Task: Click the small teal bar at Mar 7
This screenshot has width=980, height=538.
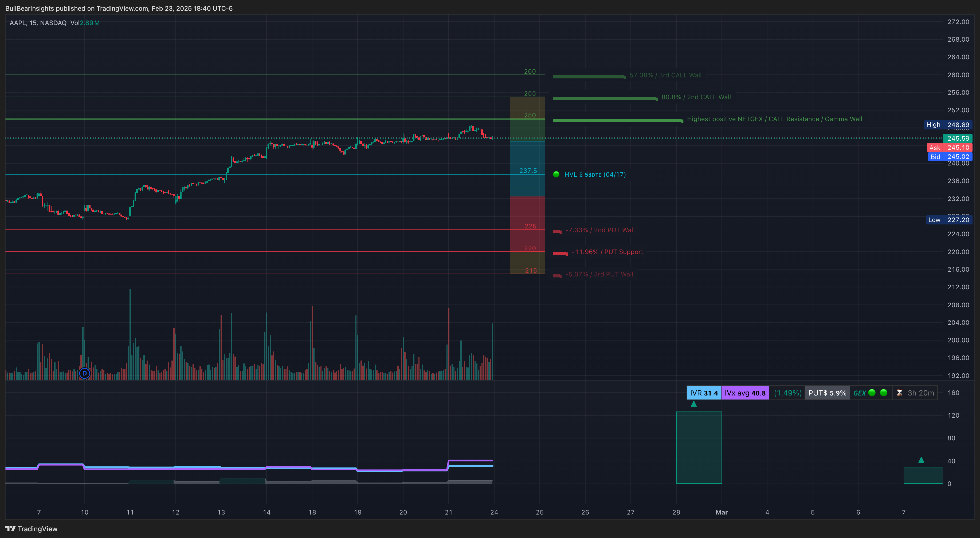Action: (x=923, y=476)
